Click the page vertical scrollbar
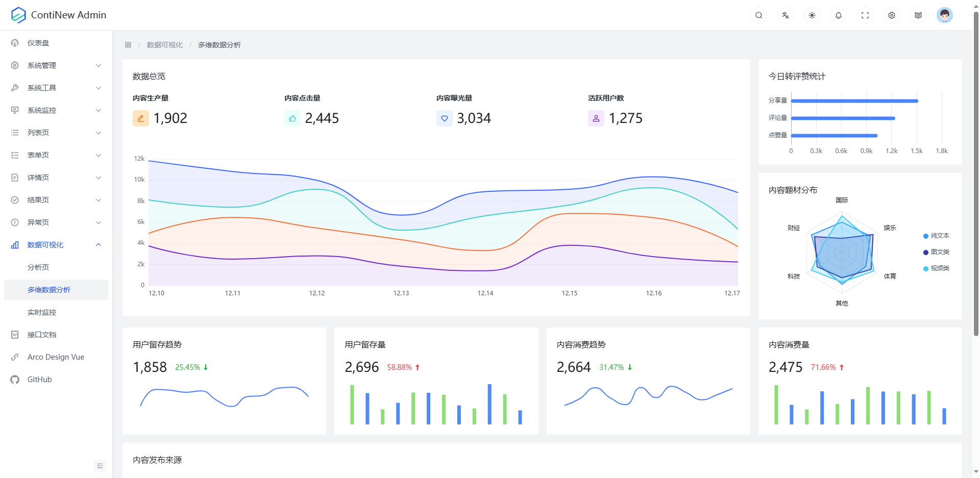 point(976,173)
